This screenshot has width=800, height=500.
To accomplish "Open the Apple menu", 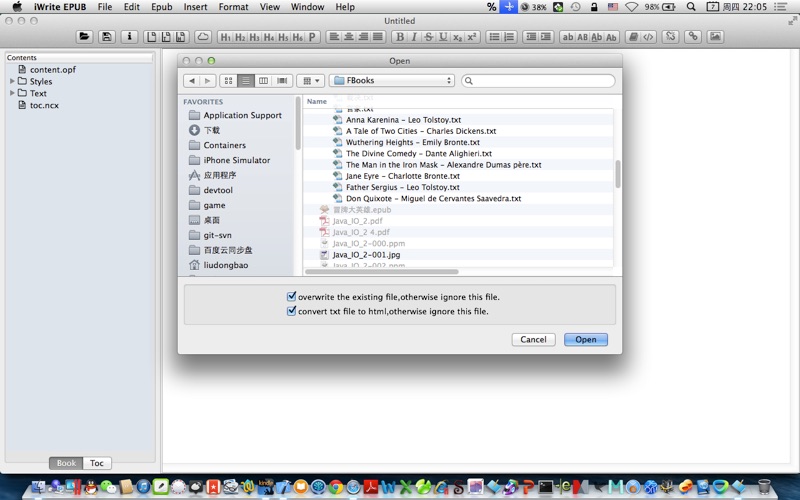I will 17,7.
